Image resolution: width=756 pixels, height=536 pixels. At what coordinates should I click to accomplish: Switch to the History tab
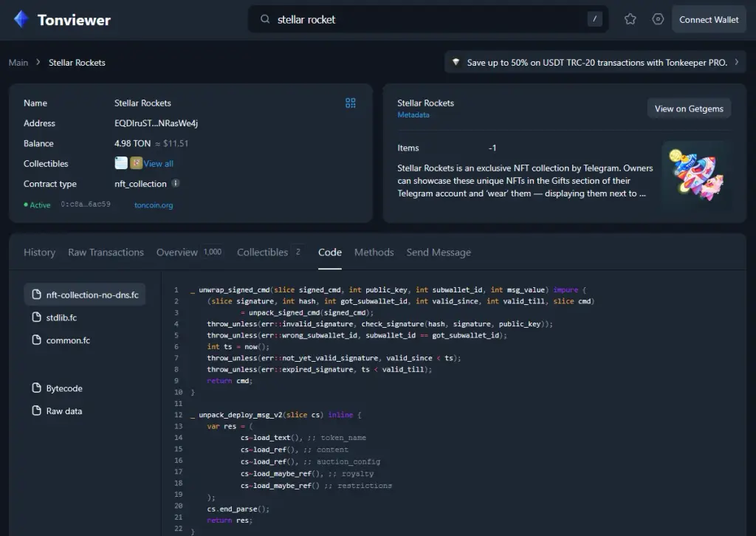40,252
